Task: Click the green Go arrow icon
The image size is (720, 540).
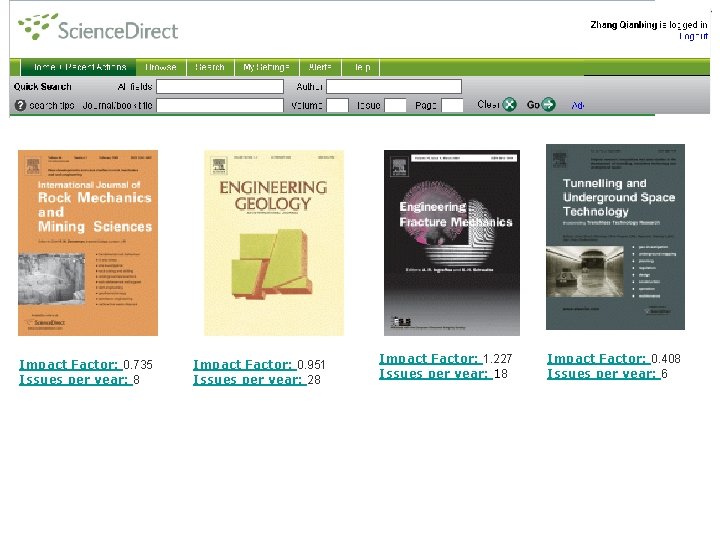Action: 548,105
